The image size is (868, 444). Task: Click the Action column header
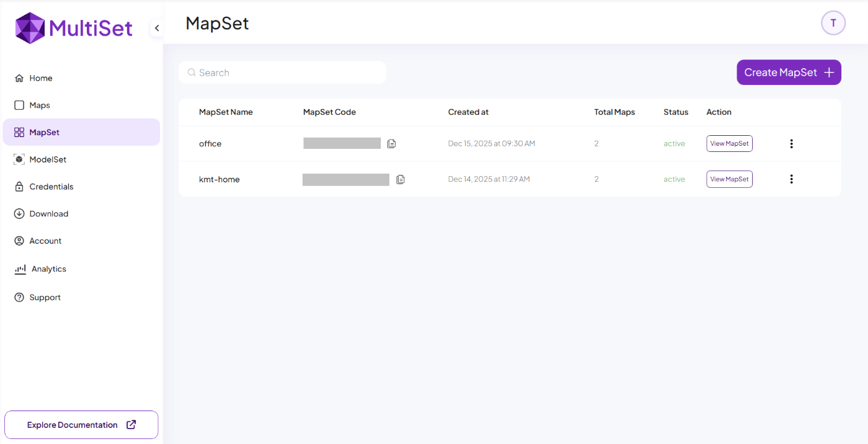[719, 112]
